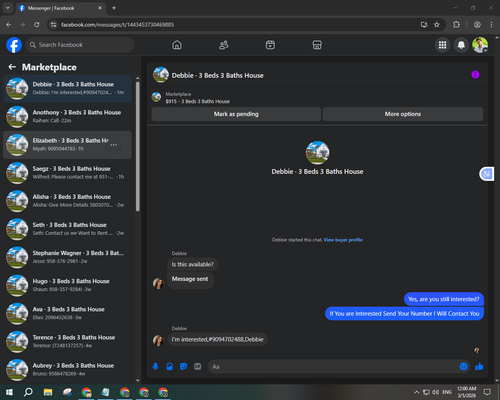Click the voice clip microphone icon
The image size is (500, 400).
155,367
